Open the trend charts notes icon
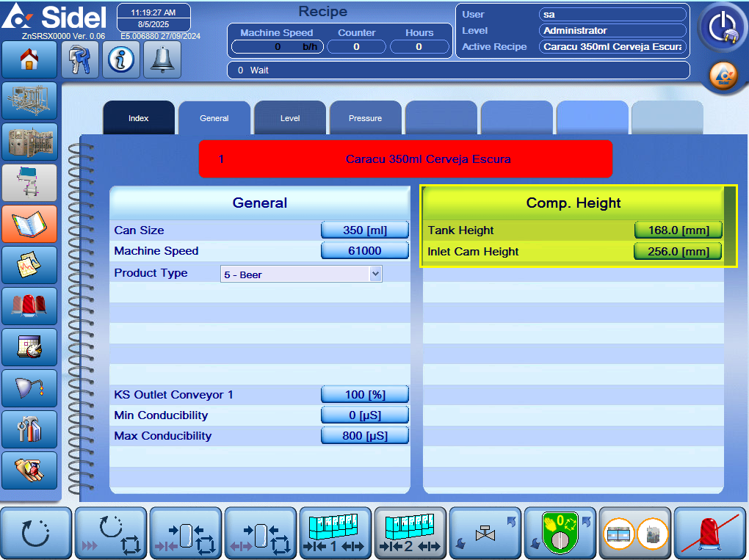The height and width of the screenshot is (560, 749). (29, 265)
